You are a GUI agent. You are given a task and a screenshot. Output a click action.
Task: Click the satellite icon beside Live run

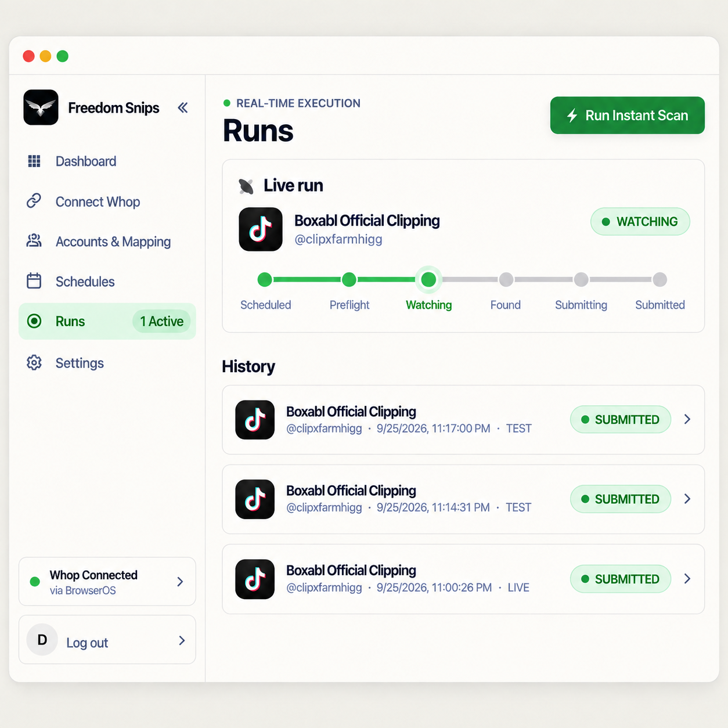click(x=246, y=186)
